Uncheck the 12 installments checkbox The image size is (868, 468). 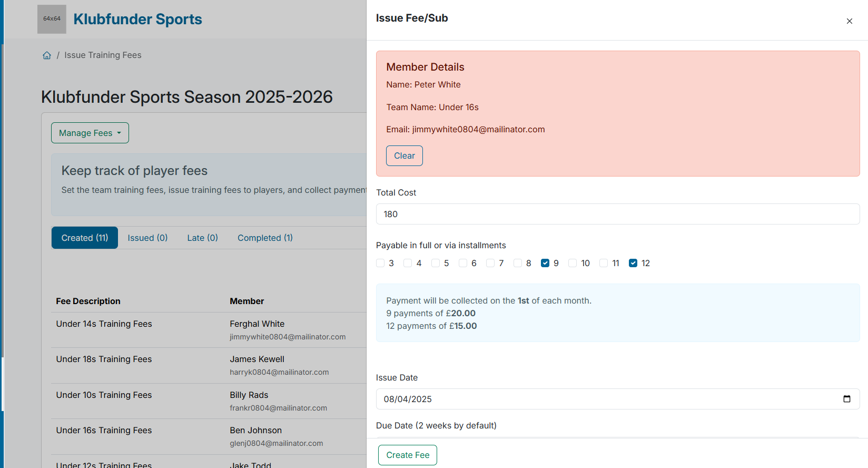pos(633,263)
